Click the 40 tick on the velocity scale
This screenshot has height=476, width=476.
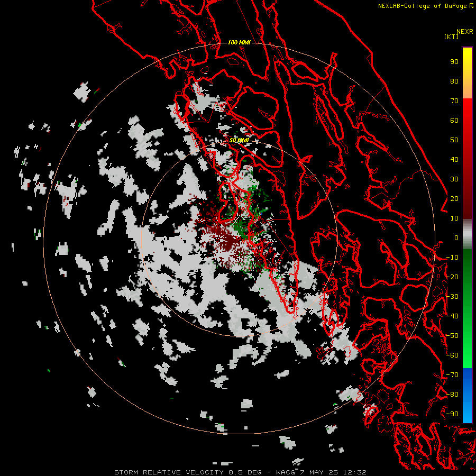(x=454, y=159)
